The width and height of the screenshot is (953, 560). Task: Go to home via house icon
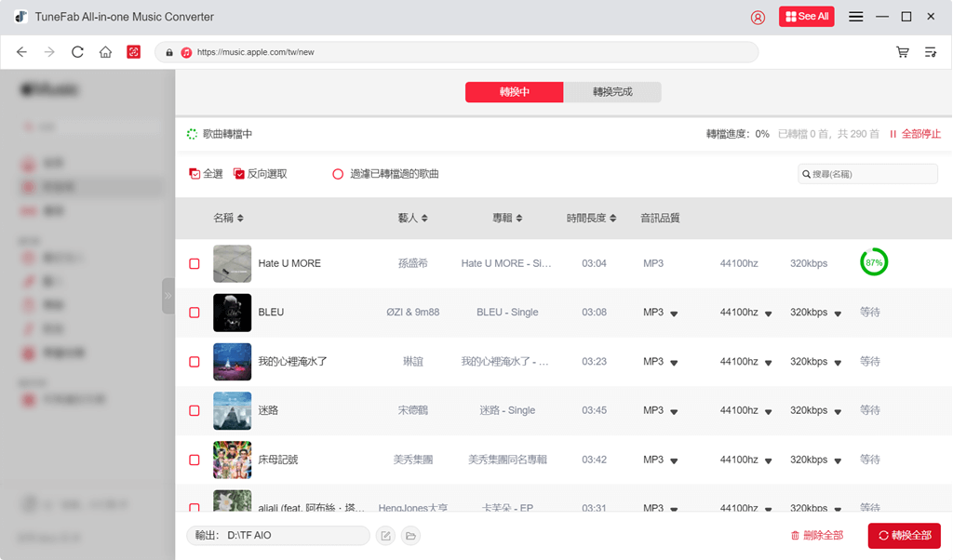click(105, 52)
